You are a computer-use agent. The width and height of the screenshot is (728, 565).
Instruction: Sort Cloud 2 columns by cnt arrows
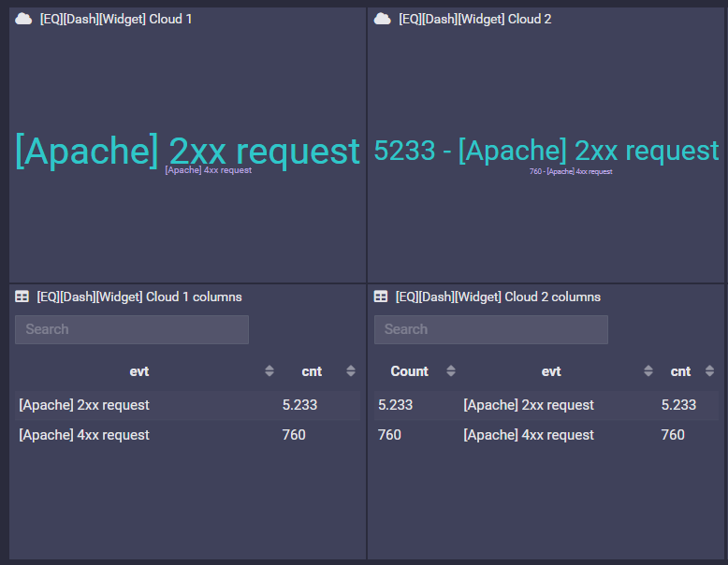tap(709, 371)
